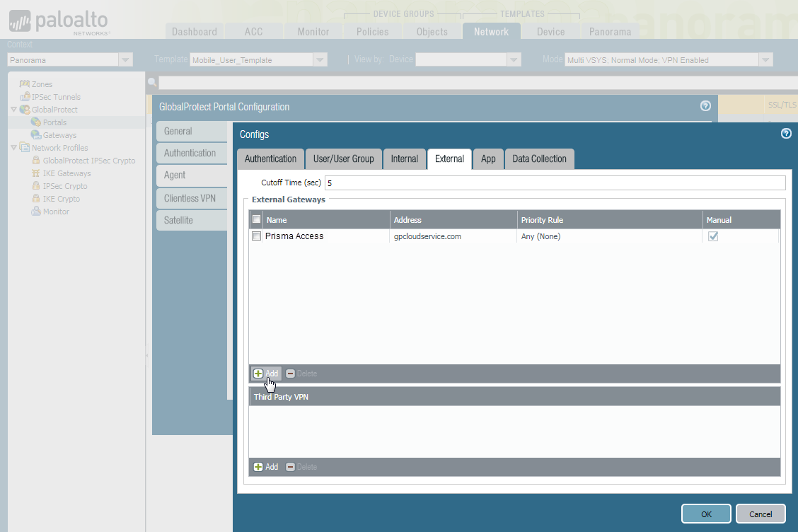The width and height of the screenshot is (798, 532).
Task: Open Zones in the sidebar
Action: pos(42,84)
